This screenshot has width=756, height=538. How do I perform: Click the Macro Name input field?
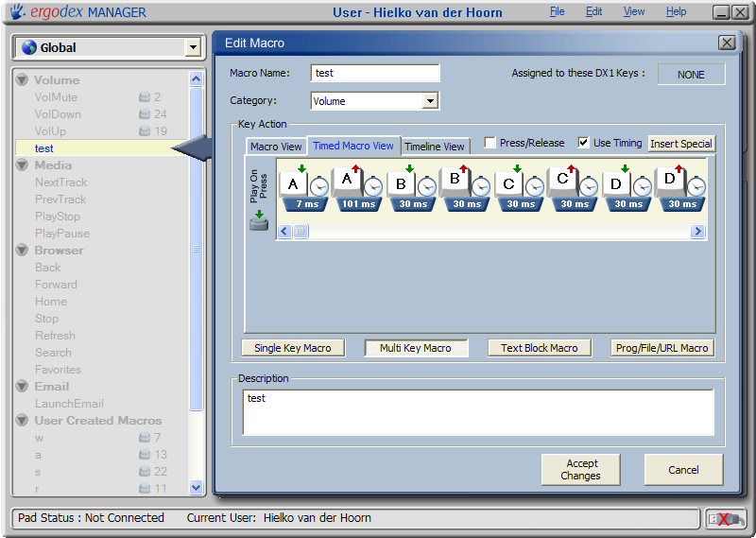pos(374,73)
